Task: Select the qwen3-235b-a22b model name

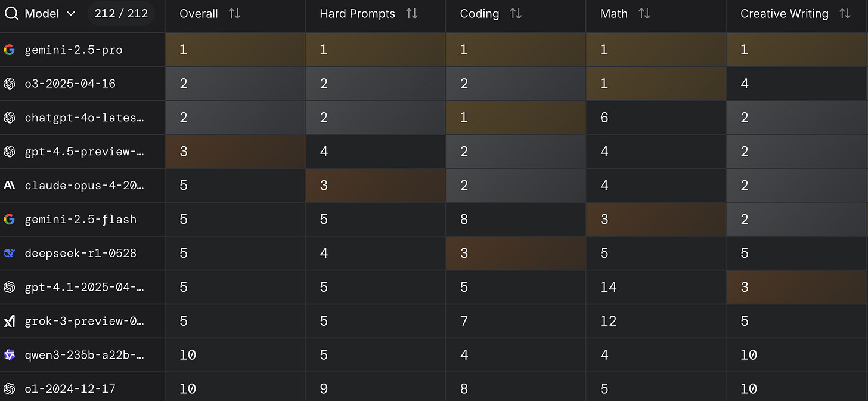Action: click(x=84, y=355)
